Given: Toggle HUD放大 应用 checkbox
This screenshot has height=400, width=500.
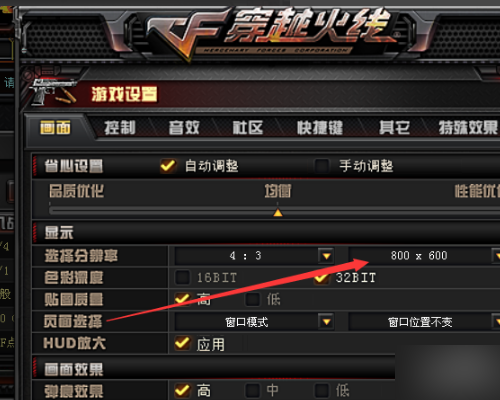Looking at the screenshot, I should [183, 343].
